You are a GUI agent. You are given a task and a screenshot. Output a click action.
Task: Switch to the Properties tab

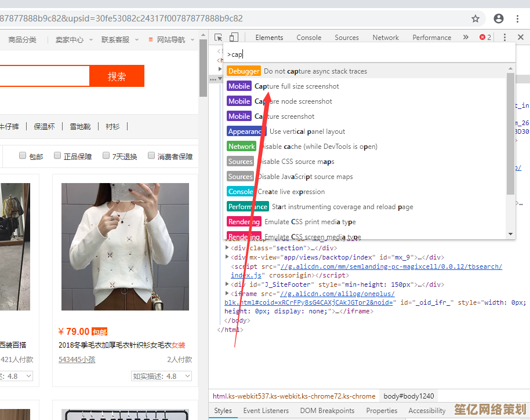click(x=382, y=411)
